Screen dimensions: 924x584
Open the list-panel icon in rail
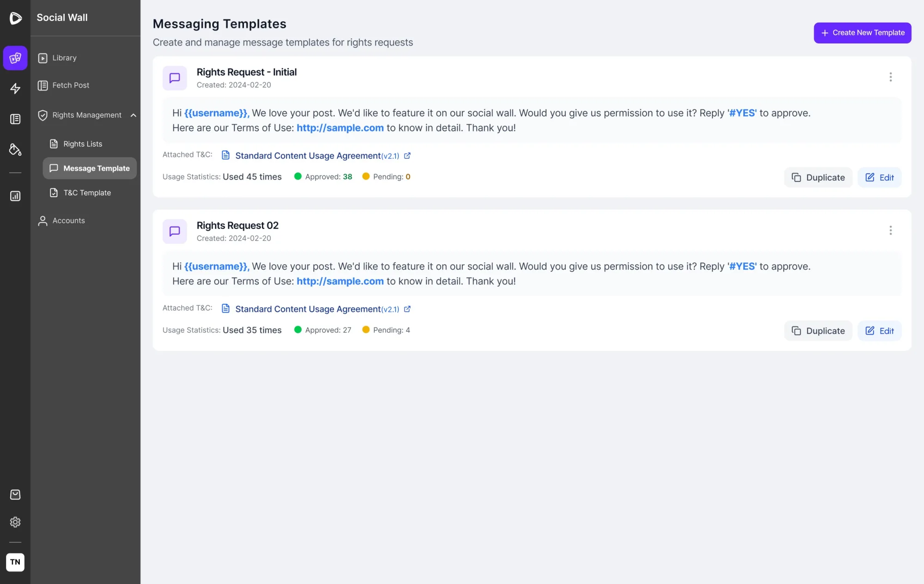pyautogui.click(x=15, y=119)
